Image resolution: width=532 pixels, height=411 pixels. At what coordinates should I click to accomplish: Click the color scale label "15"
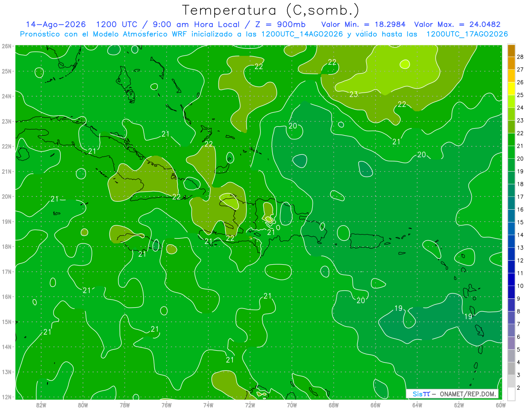coord(520,223)
